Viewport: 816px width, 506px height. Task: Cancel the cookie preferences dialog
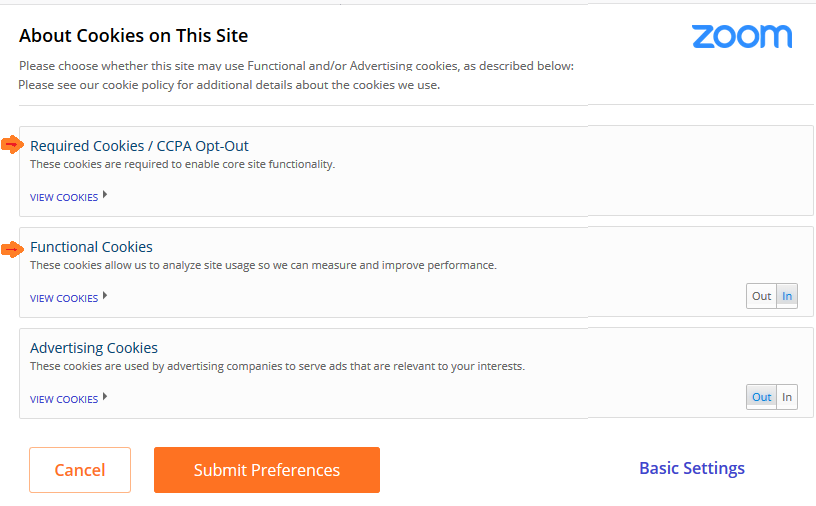coord(80,470)
